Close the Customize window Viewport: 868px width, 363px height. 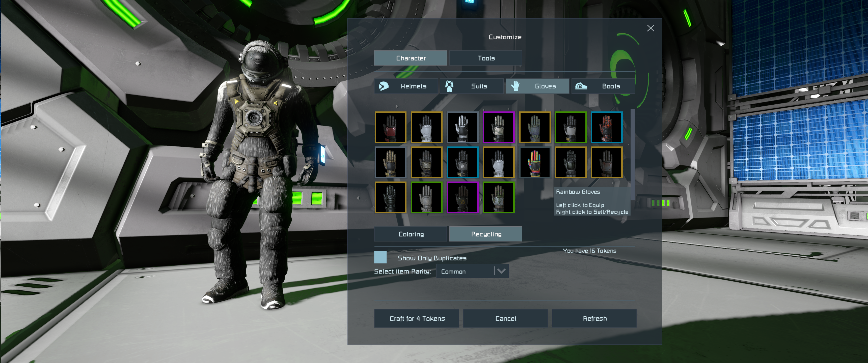(650, 28)
